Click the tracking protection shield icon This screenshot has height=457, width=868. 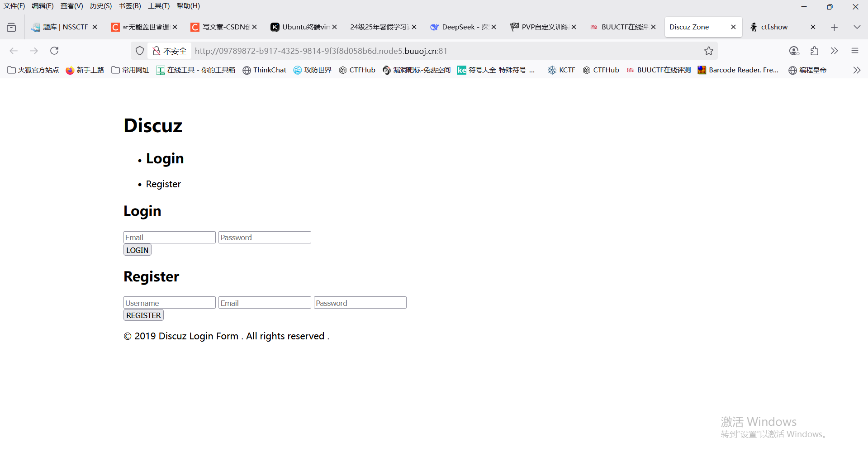140,51
